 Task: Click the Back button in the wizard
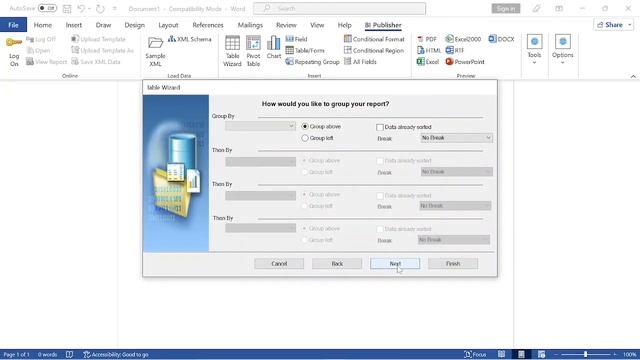pyautogui.click(x=337, y=264)
